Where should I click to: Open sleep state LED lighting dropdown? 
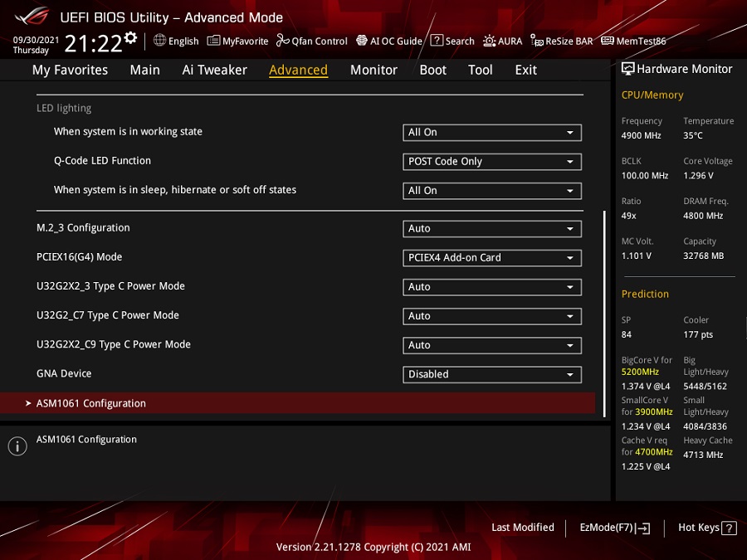pos(492,191)
